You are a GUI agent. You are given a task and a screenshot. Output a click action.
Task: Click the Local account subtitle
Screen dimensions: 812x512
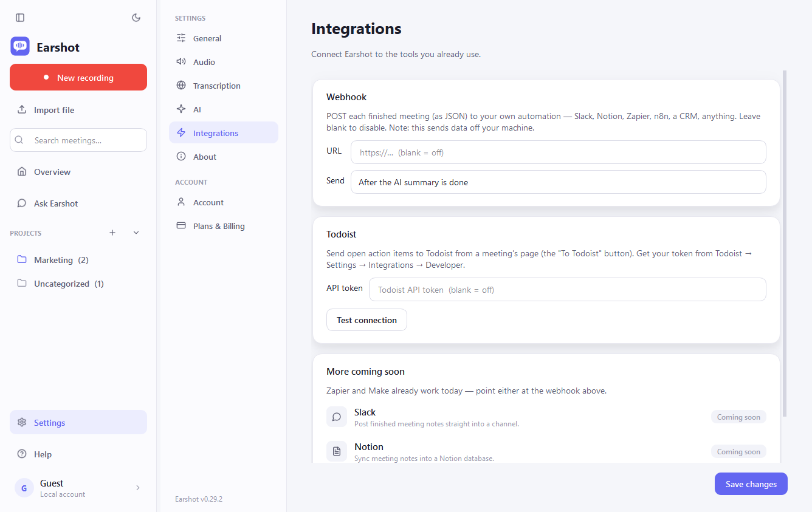[x=63, y=494]
